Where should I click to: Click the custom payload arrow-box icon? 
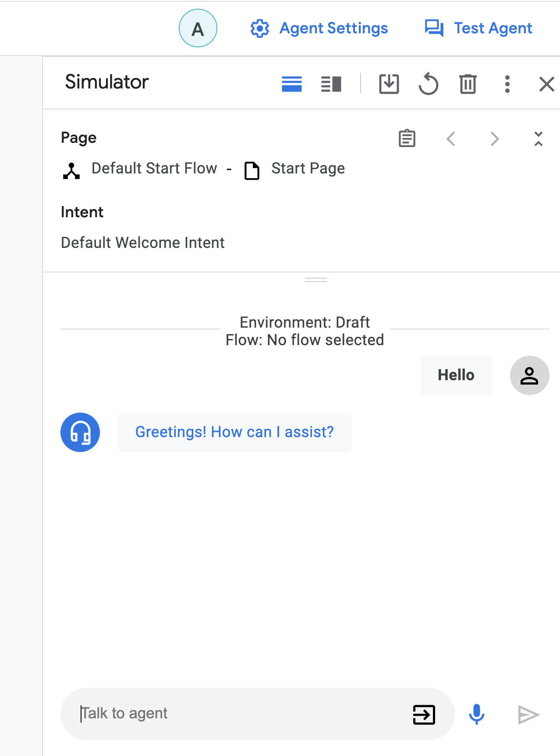pos(424,715)
